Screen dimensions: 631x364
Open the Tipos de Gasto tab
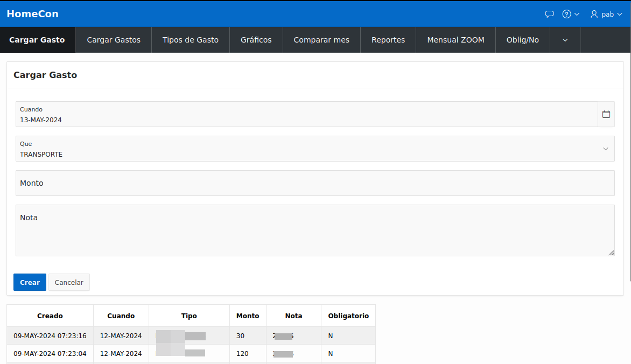click(x=190, y=39)
